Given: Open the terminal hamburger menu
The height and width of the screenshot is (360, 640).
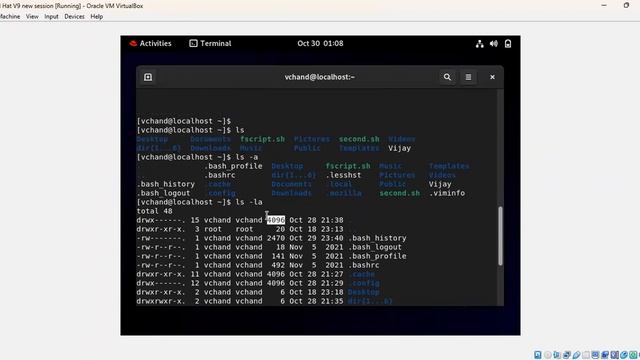Looking at the screenshot, I should (468, 77).
